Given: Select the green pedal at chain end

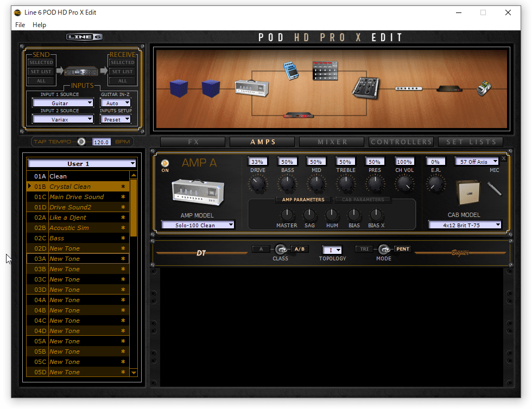Looking at the screenshot, I should click(484, 88).
